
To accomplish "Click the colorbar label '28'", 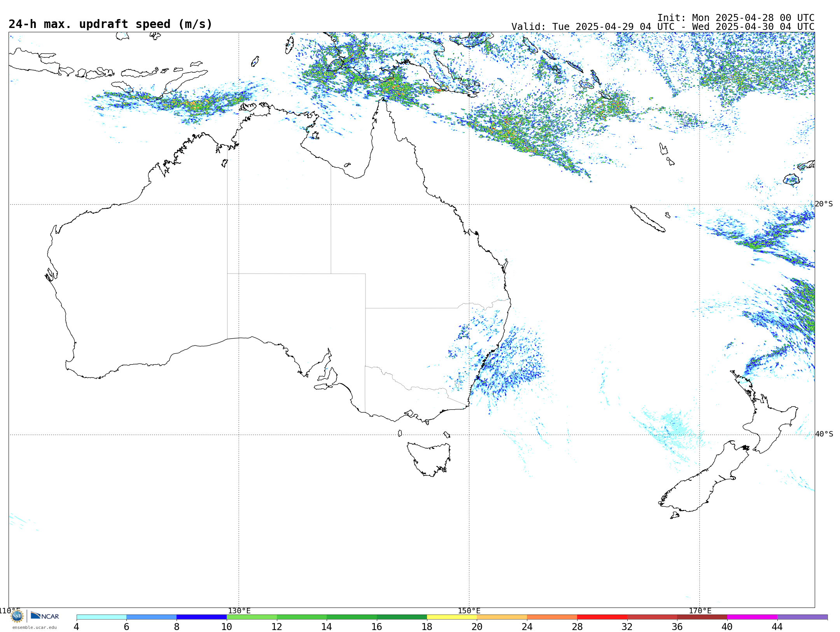I will (x=577, y=627).
